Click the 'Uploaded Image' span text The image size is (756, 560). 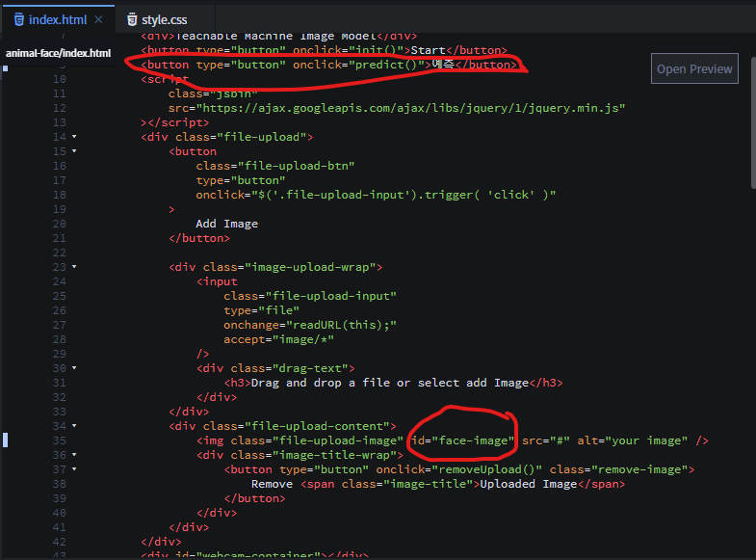(529, 484)
